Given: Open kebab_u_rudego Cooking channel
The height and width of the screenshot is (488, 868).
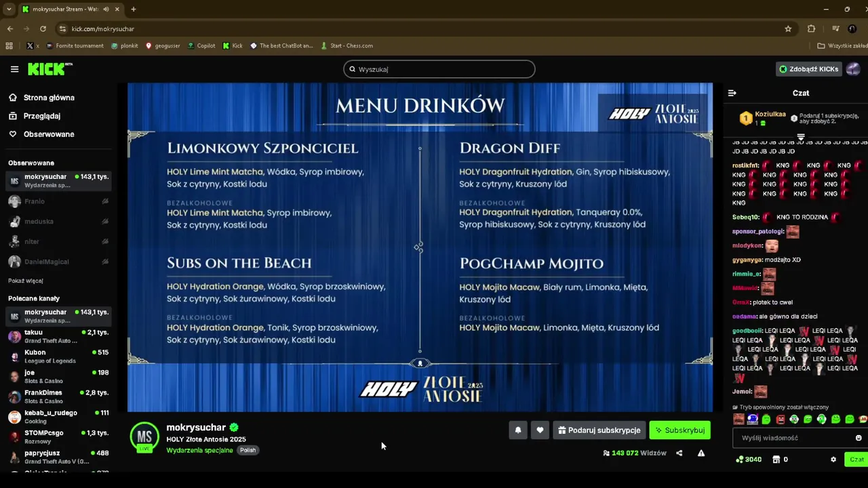Looking at the screenshot, I should coord(58,417).
